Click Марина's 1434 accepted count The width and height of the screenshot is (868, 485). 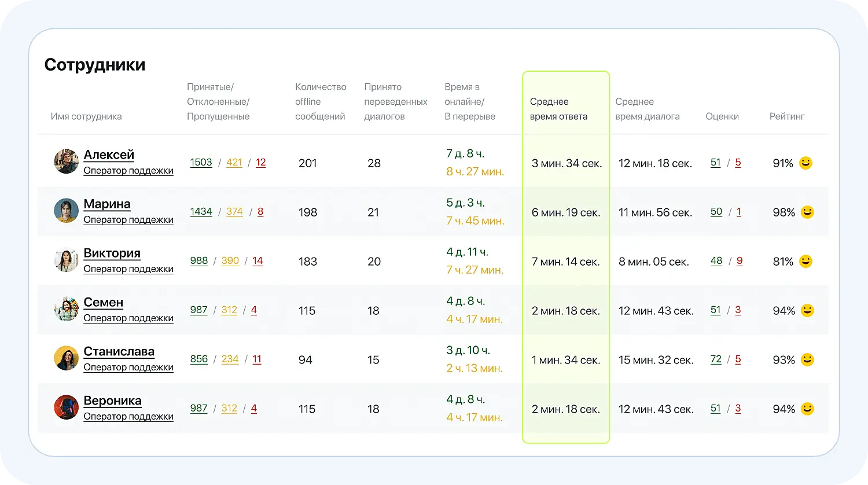coord(201,212)
